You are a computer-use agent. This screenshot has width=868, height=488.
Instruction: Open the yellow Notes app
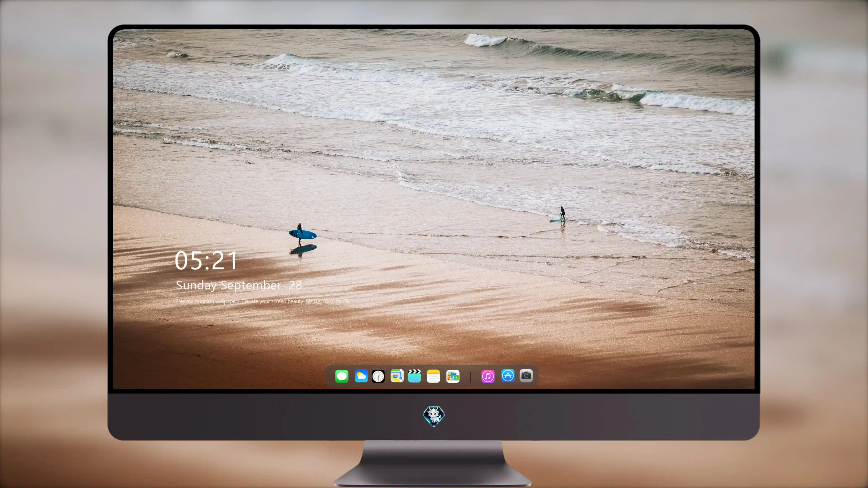click(433, 376)
